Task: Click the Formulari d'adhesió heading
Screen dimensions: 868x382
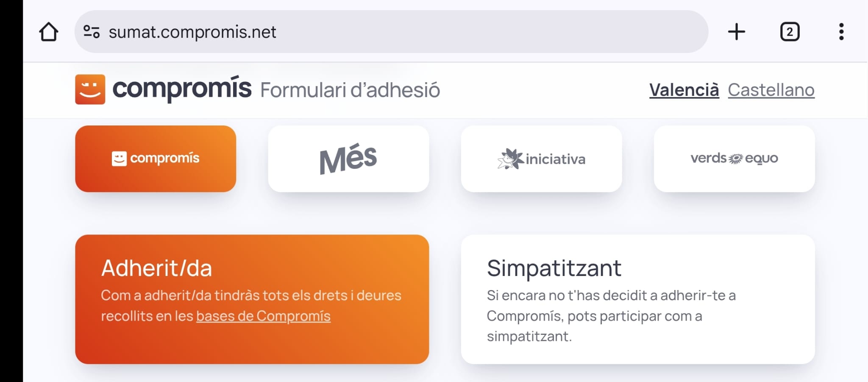Action: point(350,90)
